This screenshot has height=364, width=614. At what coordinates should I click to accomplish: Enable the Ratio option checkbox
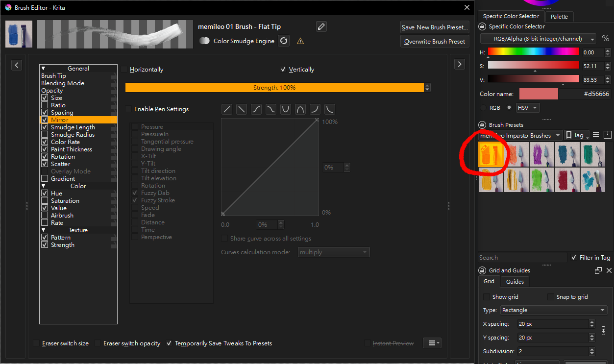point(45,105)
